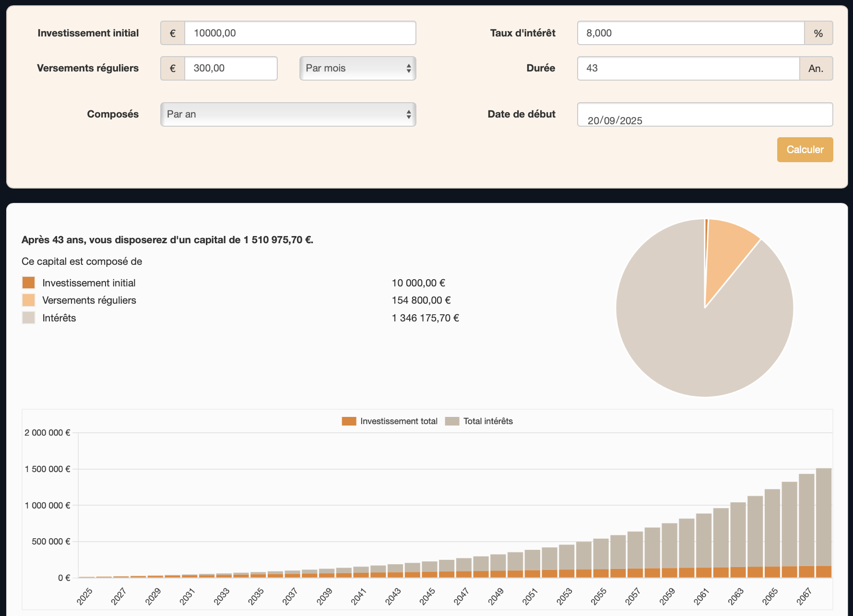Click the Versements réguliers light orange swatch
This screenshot has width=853, height=616.
pos(29,300)
